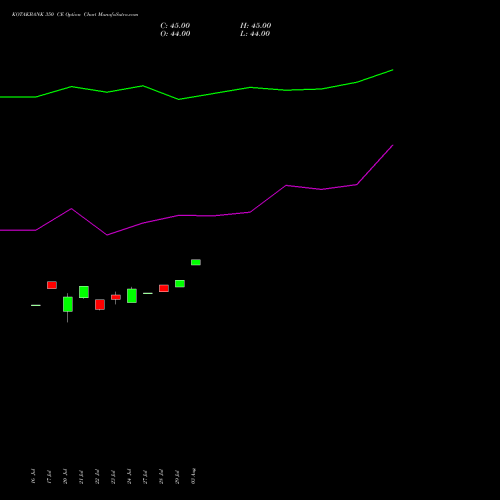Screen dimensions: 500x500
Task: Select the 16 Jul date label
Action: pyautogui.click(x=33, y=476)
